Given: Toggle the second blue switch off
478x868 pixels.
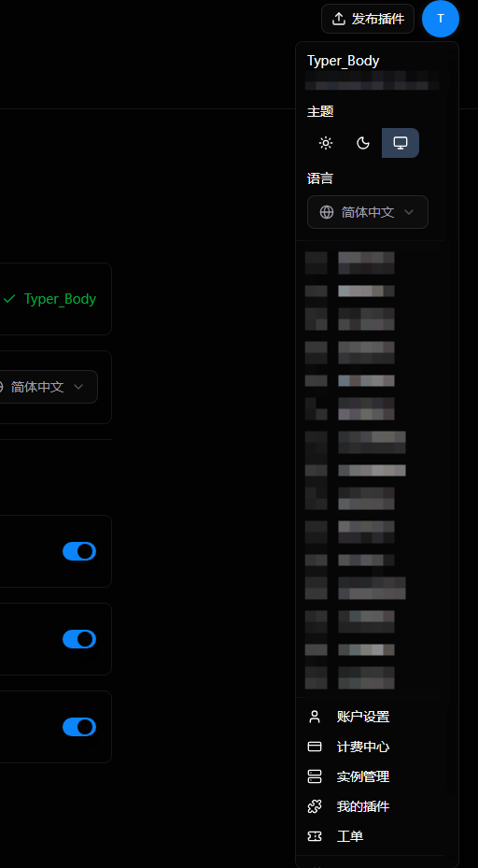Looking at the screenshot, I should (79, 639).
